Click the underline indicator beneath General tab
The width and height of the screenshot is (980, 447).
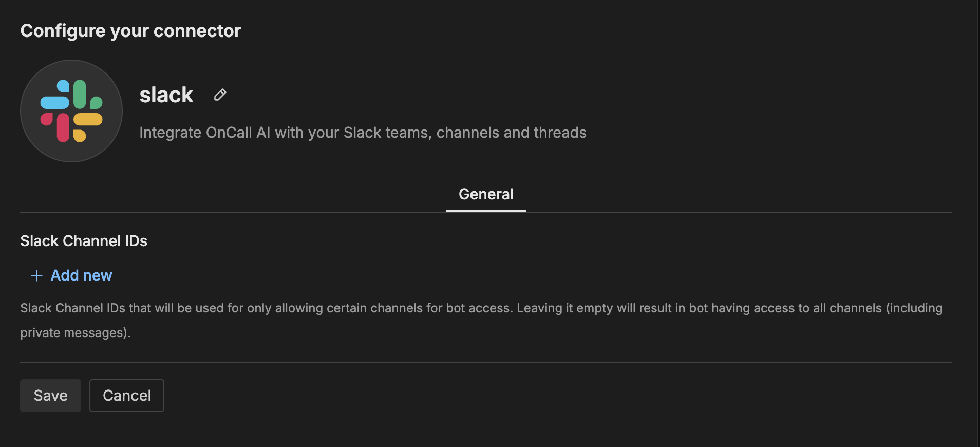point(486,211)
